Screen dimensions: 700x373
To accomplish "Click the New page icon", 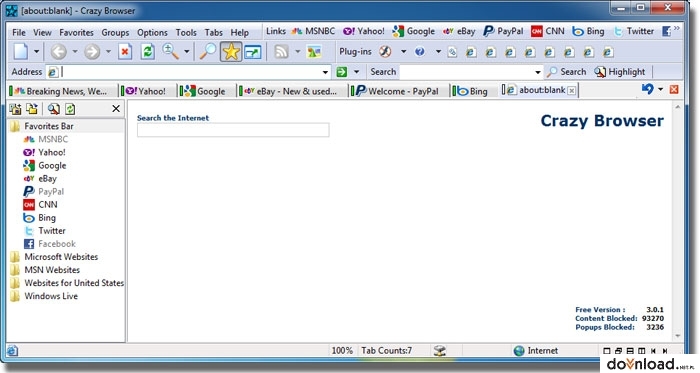I will click(21, 52).
